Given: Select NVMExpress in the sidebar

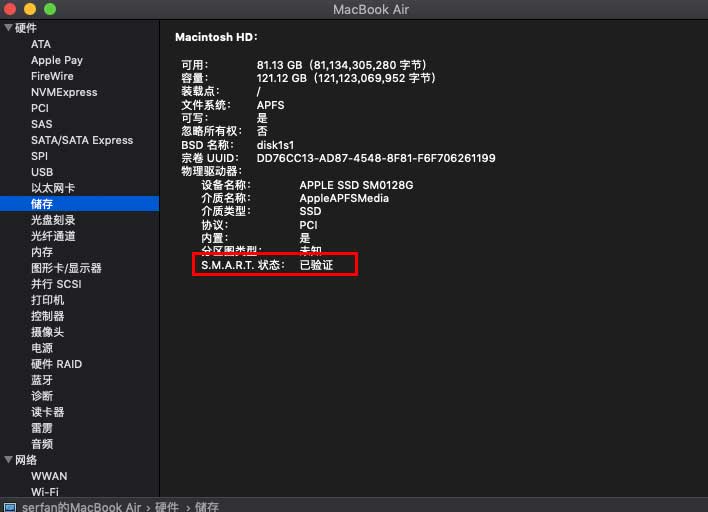Looking at the screenshot, I should [64, 92].
